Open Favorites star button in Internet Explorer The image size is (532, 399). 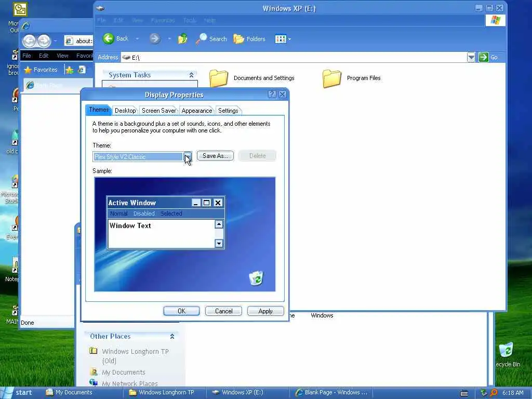pos(41,70)
